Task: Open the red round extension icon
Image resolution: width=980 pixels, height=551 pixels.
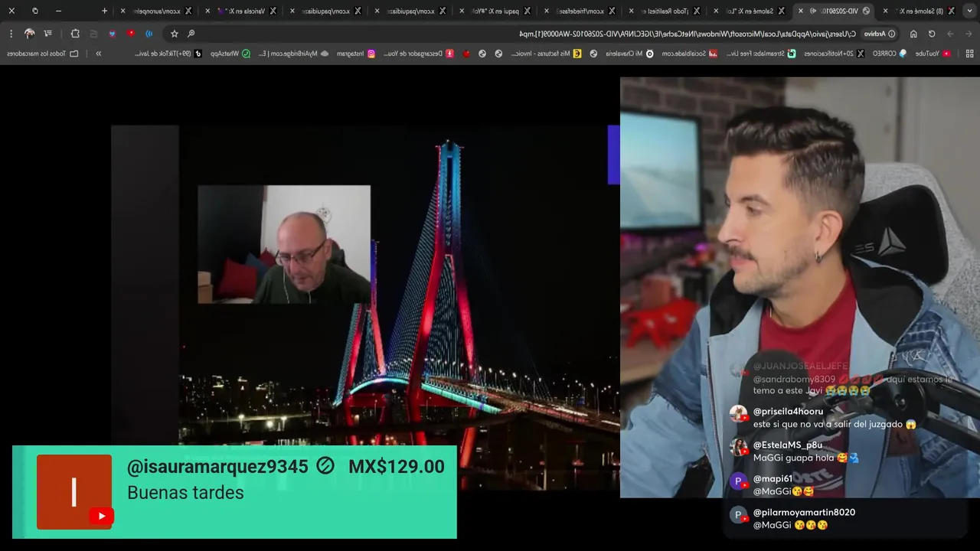Action: [131, 34]
